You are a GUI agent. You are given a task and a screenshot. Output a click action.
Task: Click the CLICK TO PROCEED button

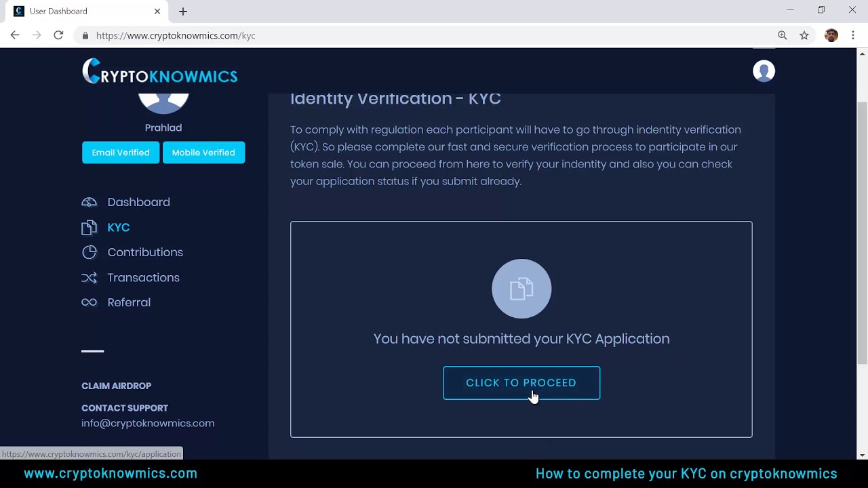[521, 383]
